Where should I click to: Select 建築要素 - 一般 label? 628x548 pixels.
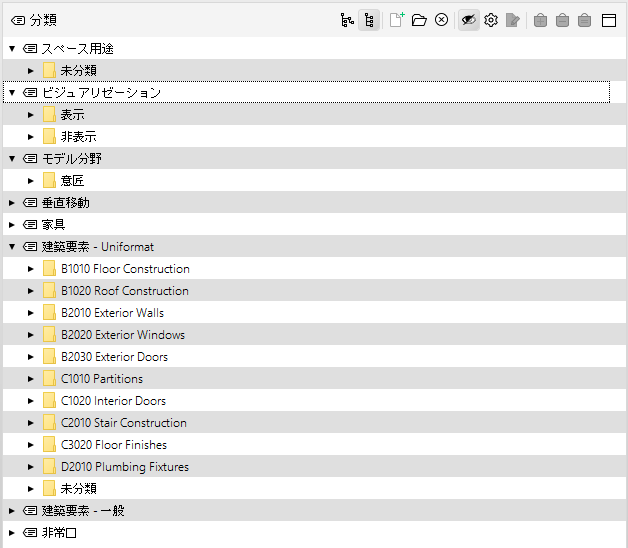point(83,511)
